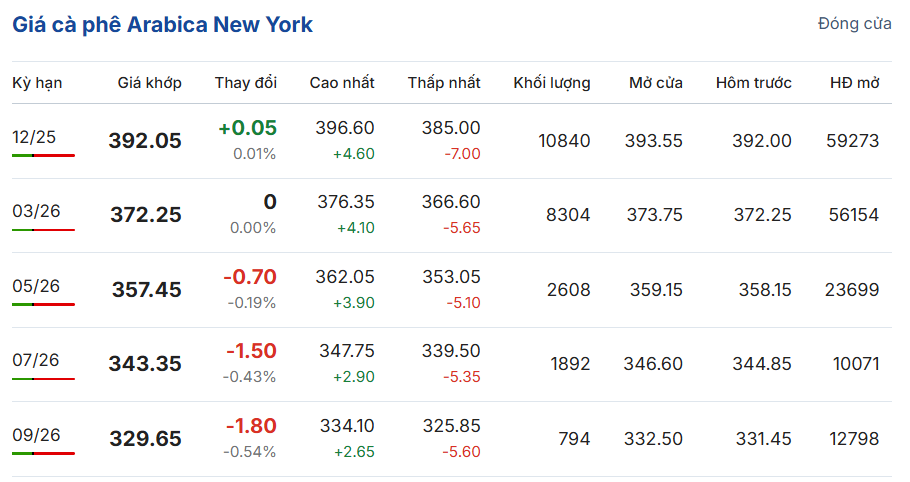Click the Mở cửa column header
Image resolution: width=910 pixels, height=482 pixels.
(656, 83)
